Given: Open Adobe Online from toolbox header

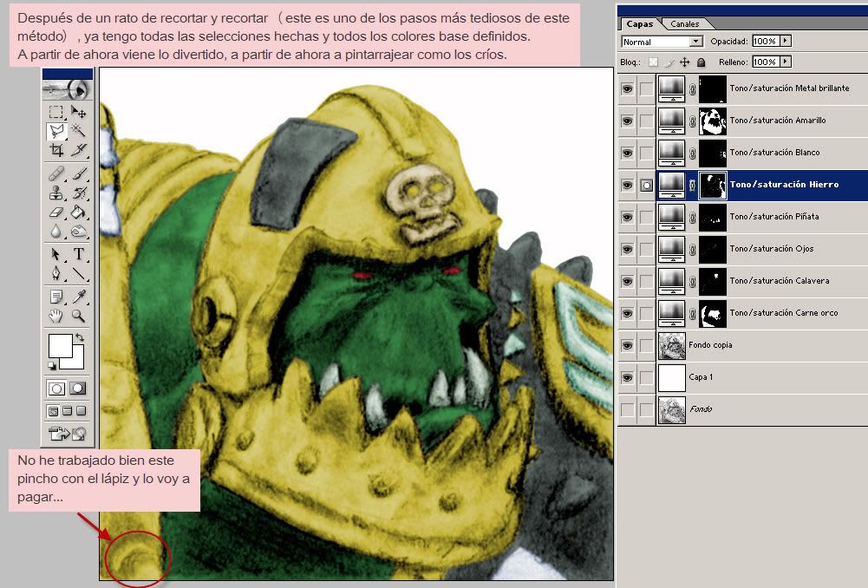Looking at the screenshot, I should click(68, 89).
